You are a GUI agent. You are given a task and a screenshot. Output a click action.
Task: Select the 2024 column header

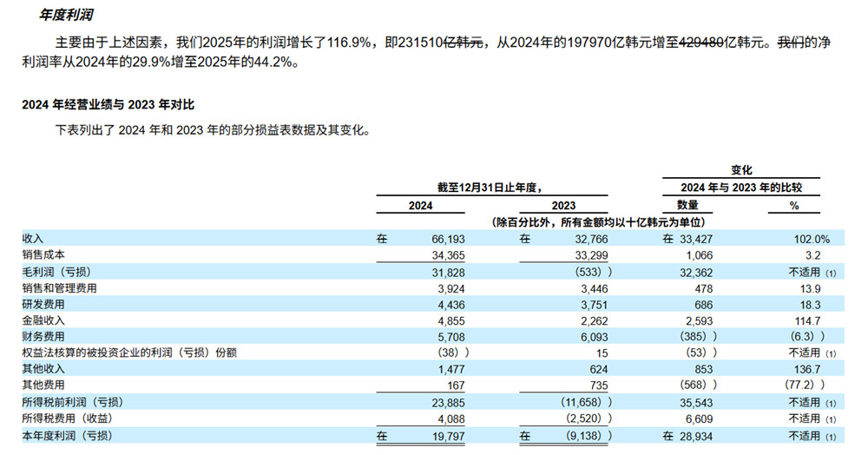(x=420, y=206)
